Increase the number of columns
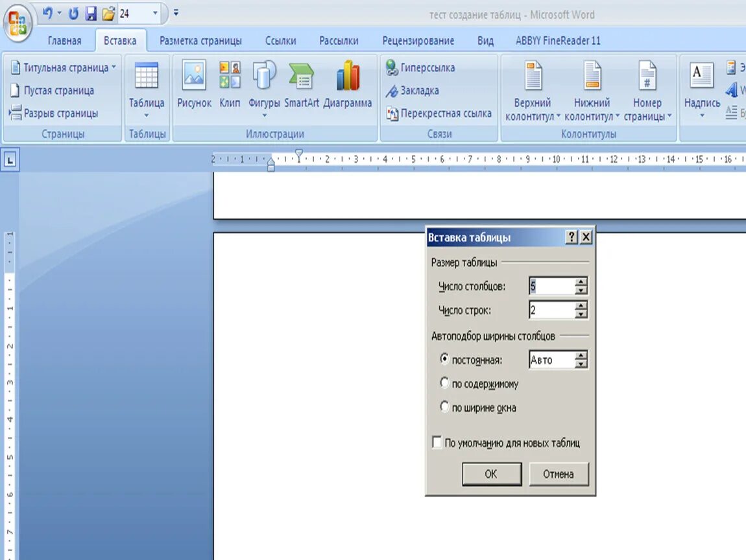Screen dimensions: 746x560 (581, 281)
